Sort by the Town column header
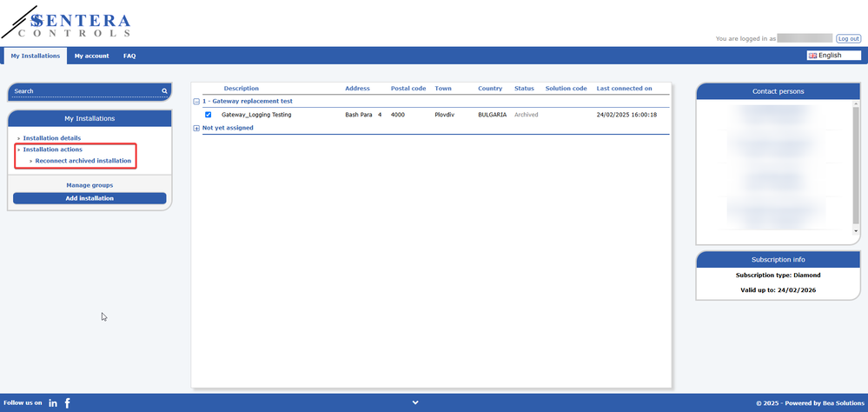This screenshot has height=412, width=868. 443,89
